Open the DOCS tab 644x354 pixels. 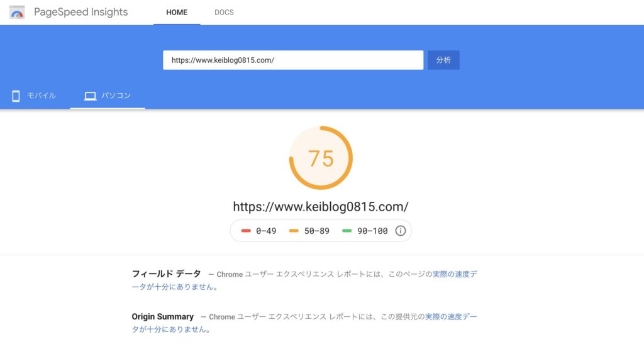pyautogui.click(x=224, y=13)
